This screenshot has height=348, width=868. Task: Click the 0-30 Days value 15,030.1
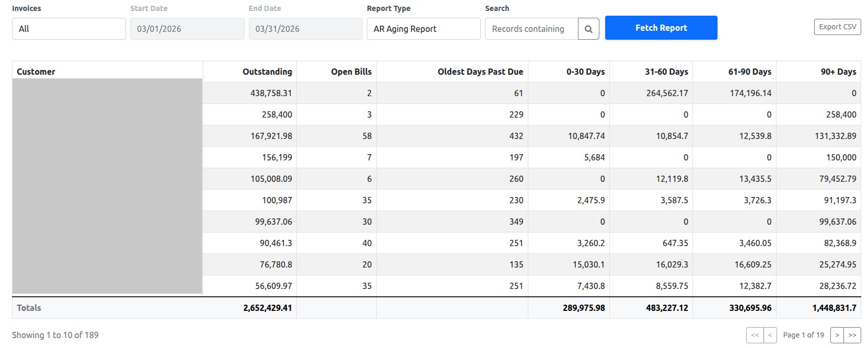pos(588,264)
